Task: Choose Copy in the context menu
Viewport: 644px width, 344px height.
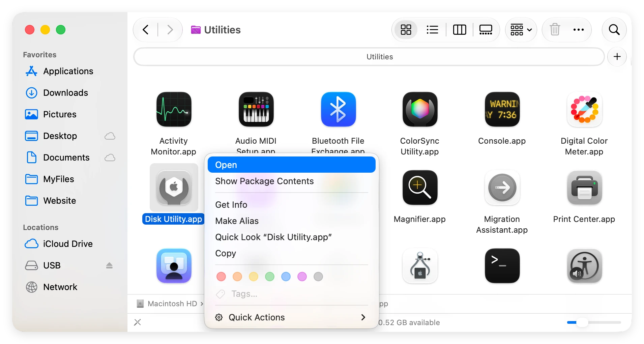Action: [x=291, y=253]
